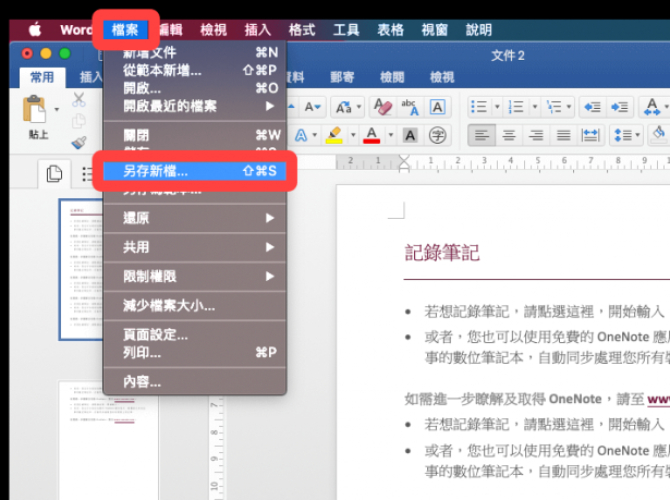
Task: Click the enclosed character 字 icon
Action: pos(437,135)
